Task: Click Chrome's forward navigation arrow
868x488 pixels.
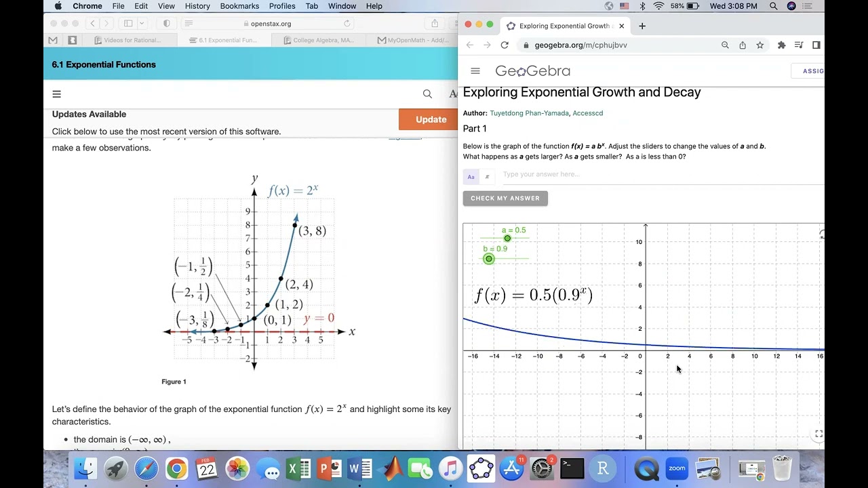Action: pyautogui.click(x=487, y=45)
